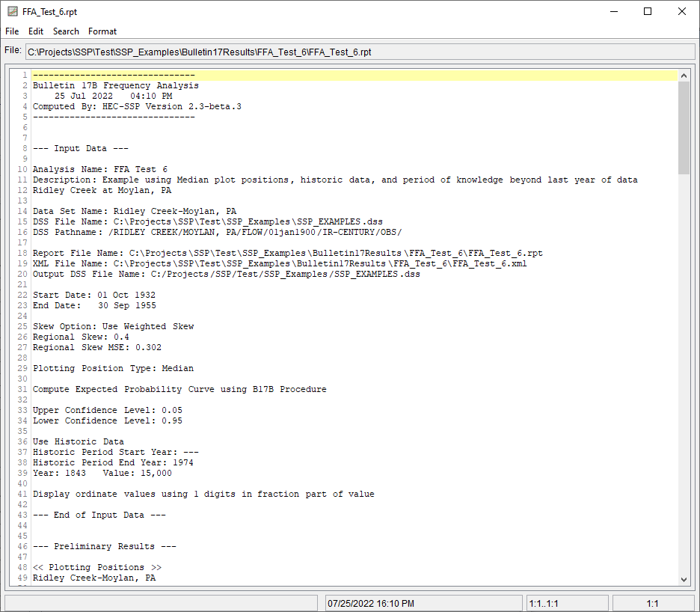This screenshot has width=700, height=612.
Task: Click the 'Plotting Position Type: Median' line
Action: [x=114, y=368]
